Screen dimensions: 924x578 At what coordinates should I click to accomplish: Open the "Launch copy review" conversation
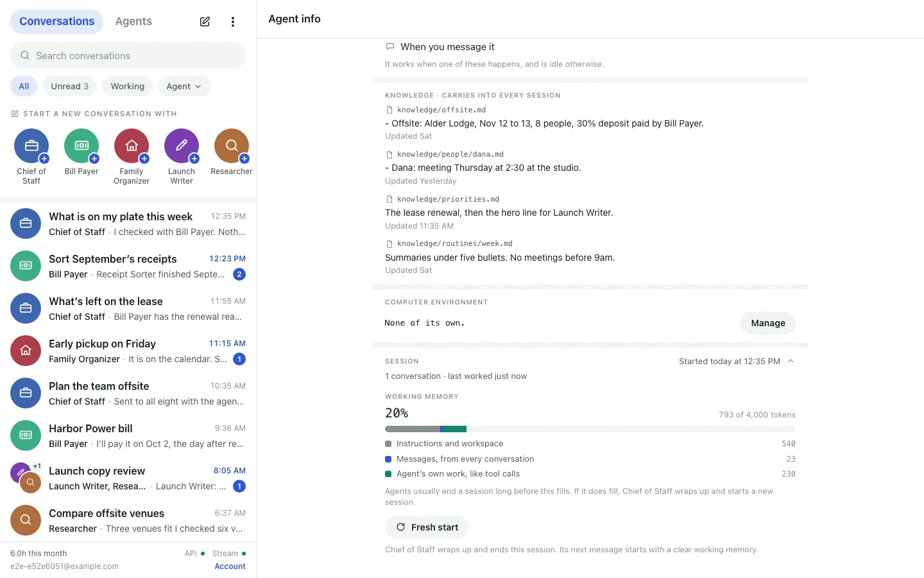tap(128, 478)
